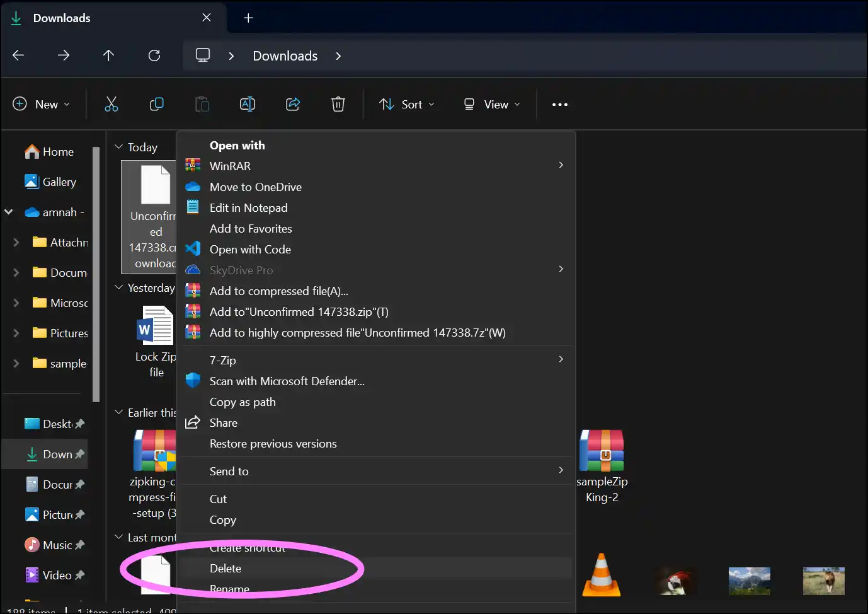Choose WinRAR in the context menu

[377, 166]
